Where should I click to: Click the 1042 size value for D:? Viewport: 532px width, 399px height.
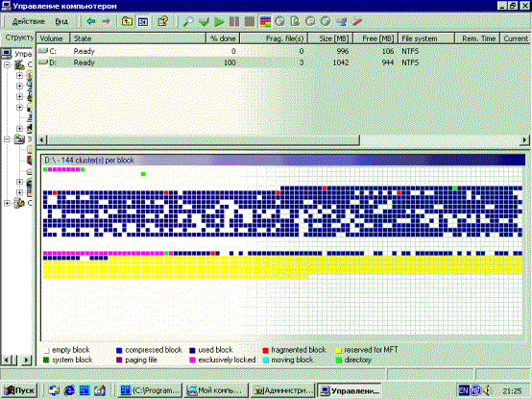coord(341,62)
